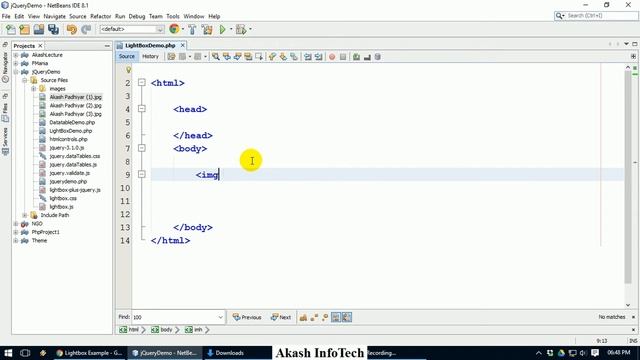Expand the images folder node
This screenshot has height=360, width=640.
33,89
